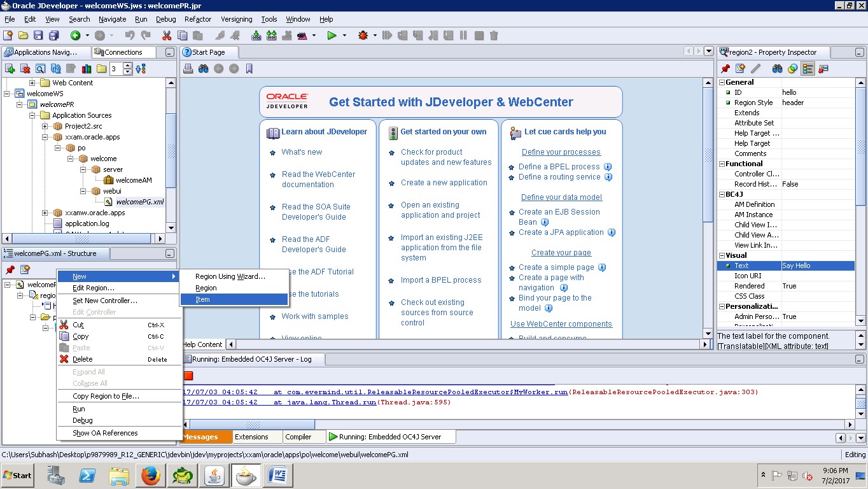Click the delete icon in navigator toolbar
The image size is (868, 489).
pos(25,69)
